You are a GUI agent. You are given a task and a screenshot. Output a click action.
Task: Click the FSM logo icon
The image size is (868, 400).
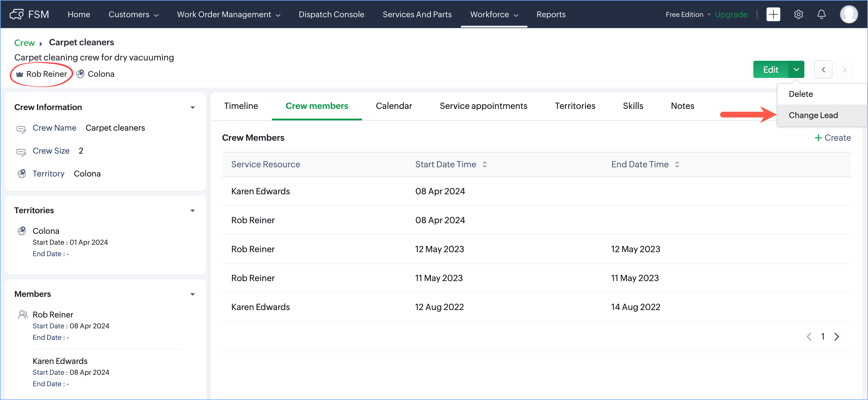coord(17,14)
